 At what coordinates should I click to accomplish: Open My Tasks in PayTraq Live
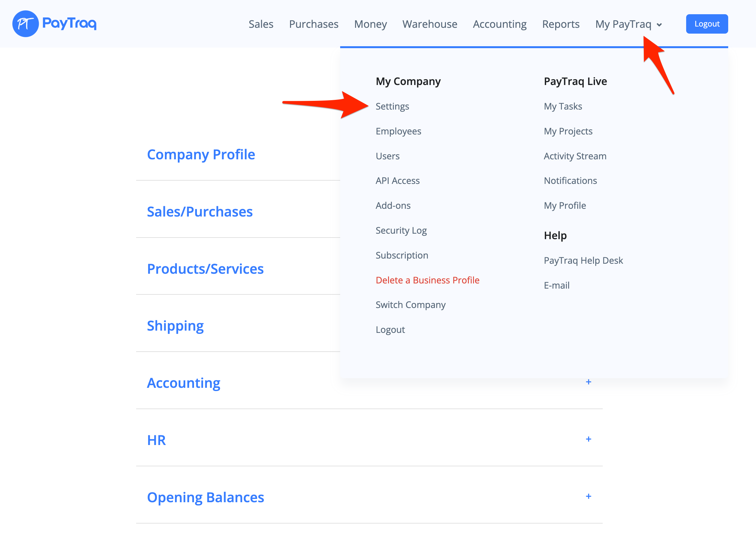coord(563,106)
